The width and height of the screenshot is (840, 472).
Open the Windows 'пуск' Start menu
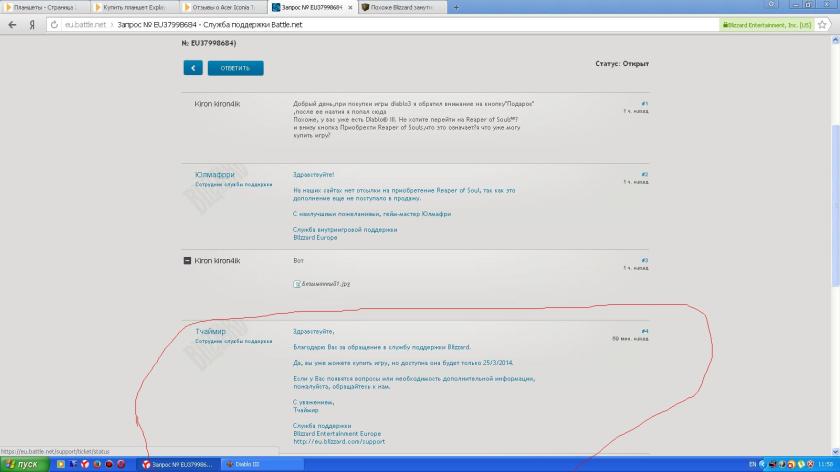(25, 464)
